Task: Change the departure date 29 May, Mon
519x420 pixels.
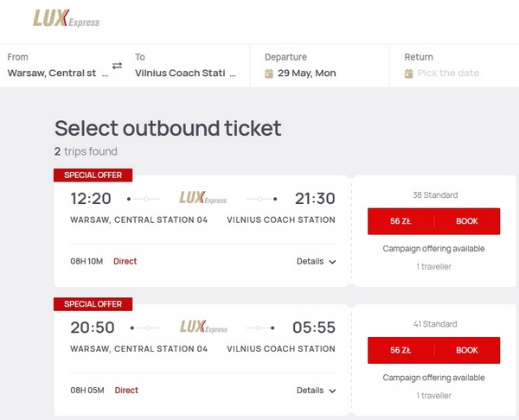Action: (306, 73)
